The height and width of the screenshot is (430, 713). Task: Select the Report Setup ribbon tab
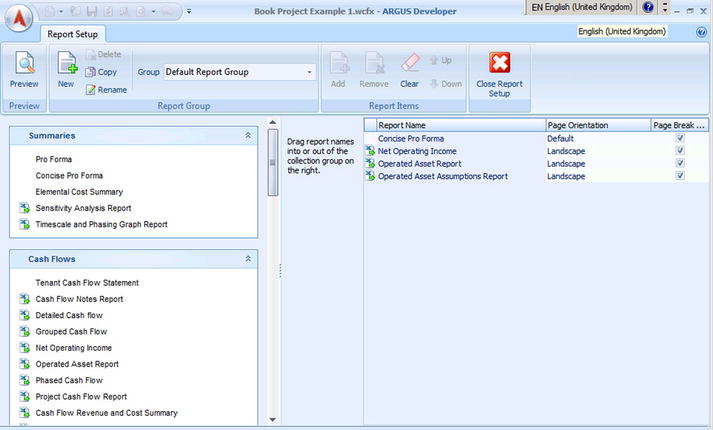(x=73, y=34)
